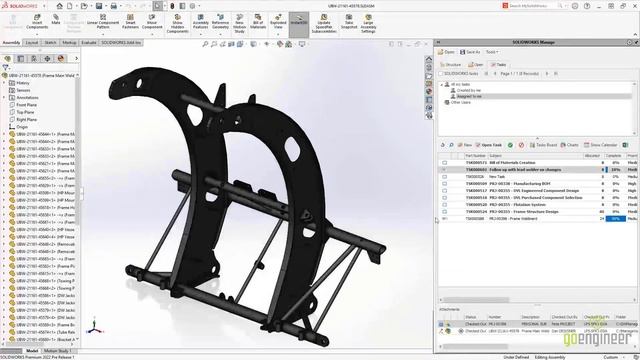This screenshot has width=640, height=360.
Task: Open the Linear Component Pattern dropdown arrow
Action: [x=103, y=34]
